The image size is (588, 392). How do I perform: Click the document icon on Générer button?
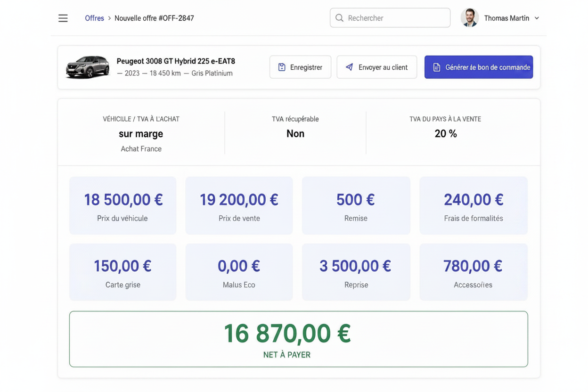coord(437,67)
